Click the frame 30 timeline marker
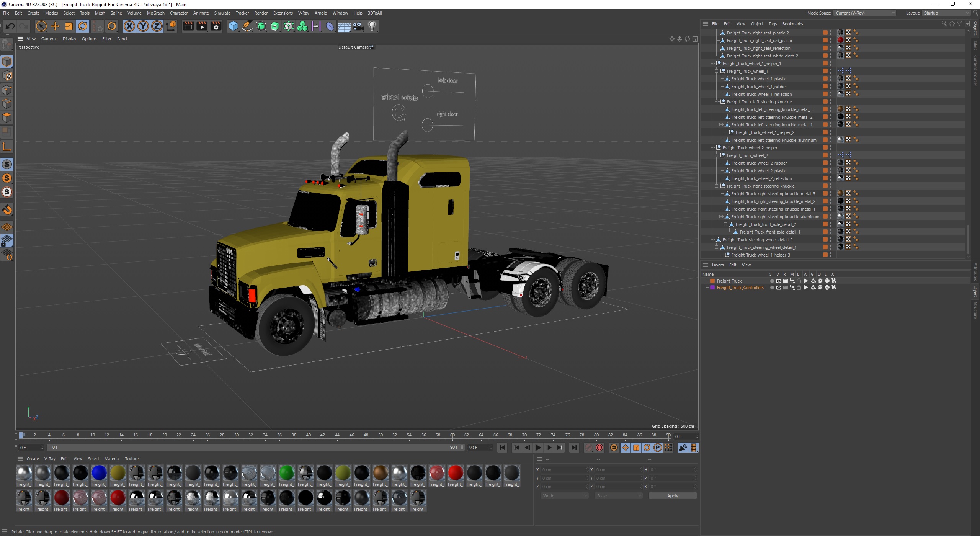This screenshot has width=980, height=536. pyautogui.click(x=237, y=435)
